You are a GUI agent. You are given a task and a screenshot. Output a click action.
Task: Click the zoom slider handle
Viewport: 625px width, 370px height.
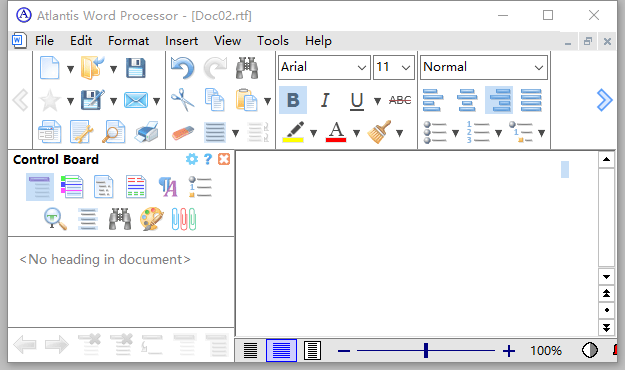pos(426,350)
